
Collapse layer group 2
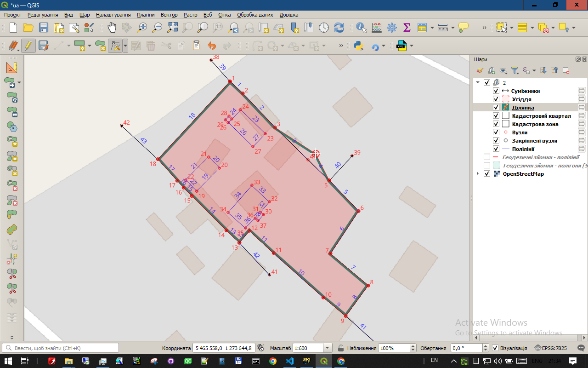478,83
